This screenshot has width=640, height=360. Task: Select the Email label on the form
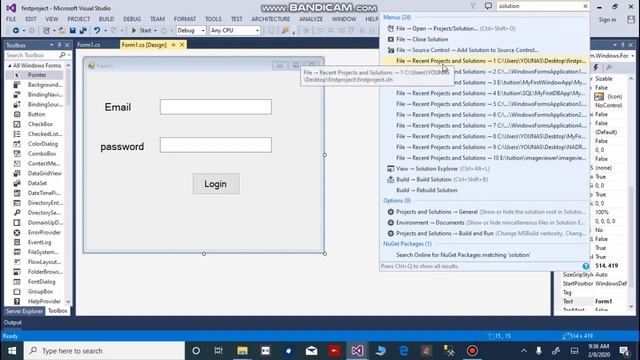[118, 107]
